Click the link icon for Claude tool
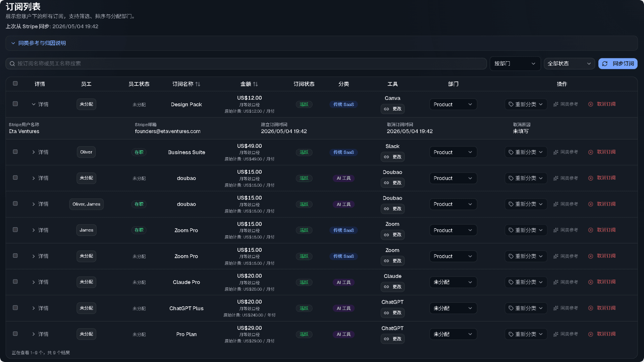Viewport: 644px width, 362px height. tap(386, 287)
